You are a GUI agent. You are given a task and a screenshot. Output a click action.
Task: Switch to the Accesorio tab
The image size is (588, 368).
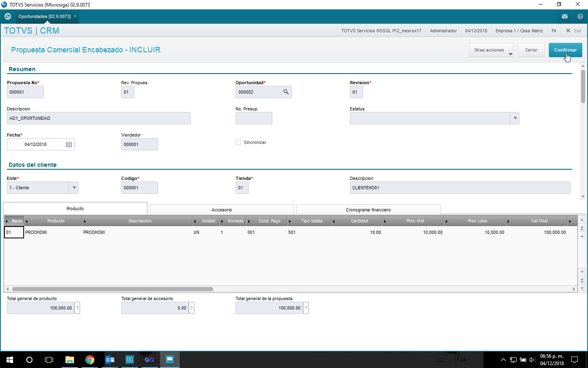coord(222,210)
